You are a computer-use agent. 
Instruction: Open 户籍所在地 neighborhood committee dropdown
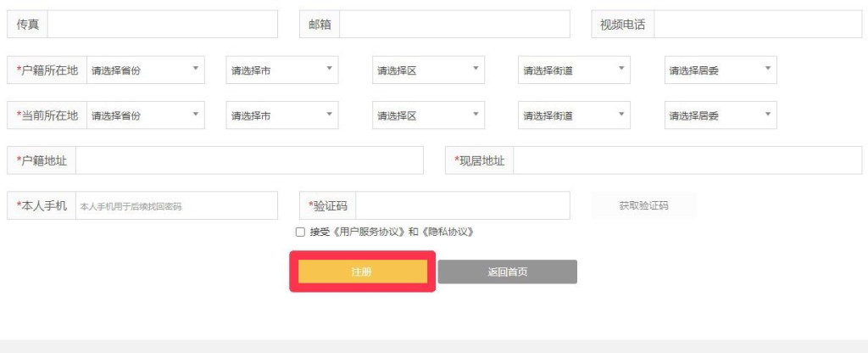pyautogui.click(x=721, y=70)
